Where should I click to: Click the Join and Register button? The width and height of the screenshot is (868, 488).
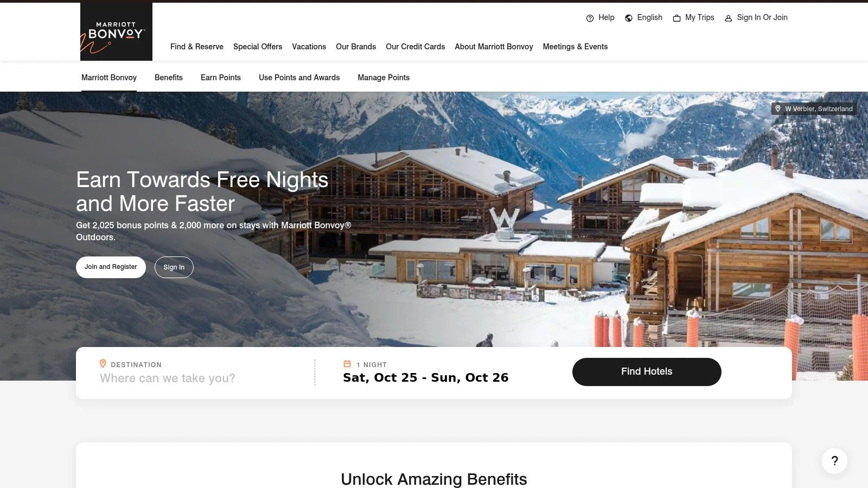pyautogui.click(x=111, y=267)
